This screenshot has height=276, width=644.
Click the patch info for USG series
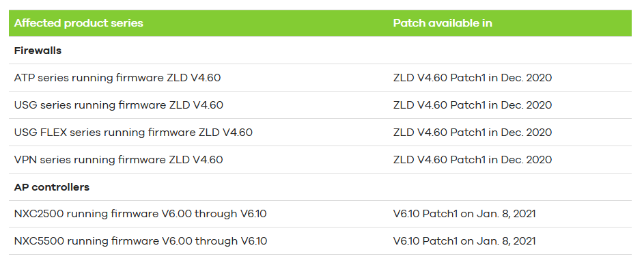473,105
